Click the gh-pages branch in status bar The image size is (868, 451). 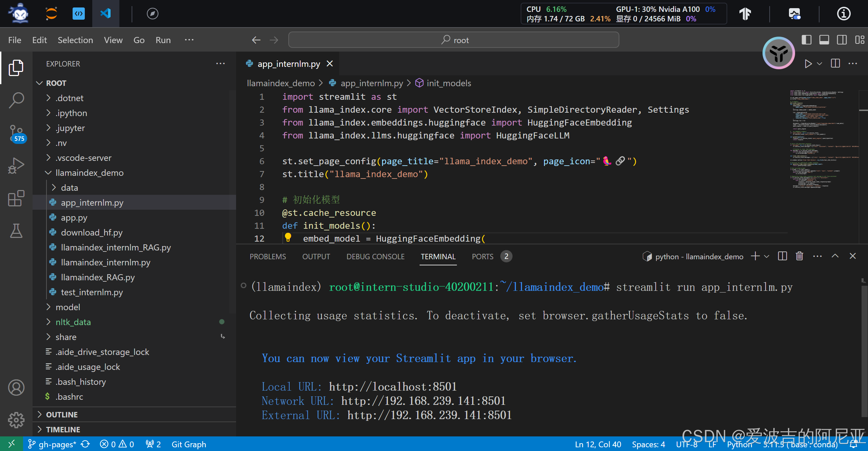53,444
